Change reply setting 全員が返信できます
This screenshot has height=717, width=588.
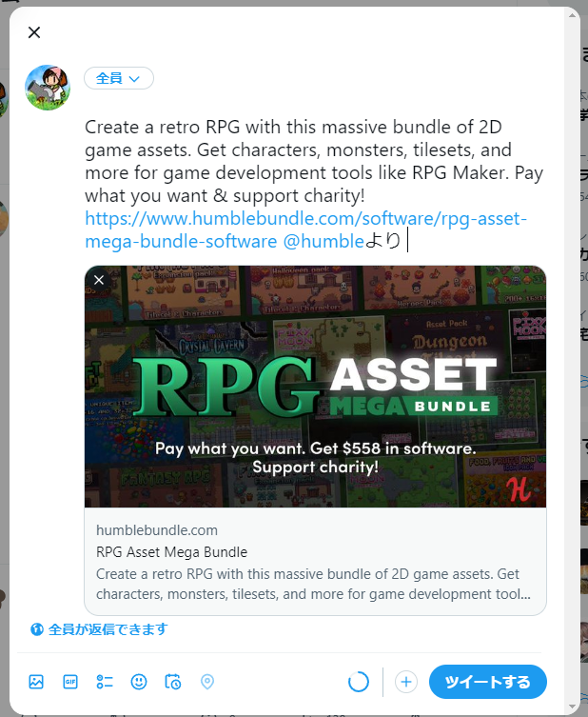(x=99, y=629)
